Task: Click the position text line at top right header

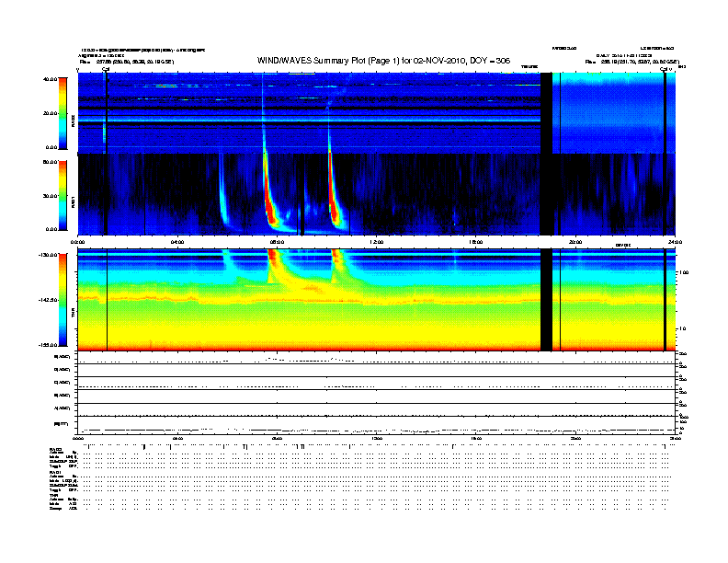Action: pos(632,62)
